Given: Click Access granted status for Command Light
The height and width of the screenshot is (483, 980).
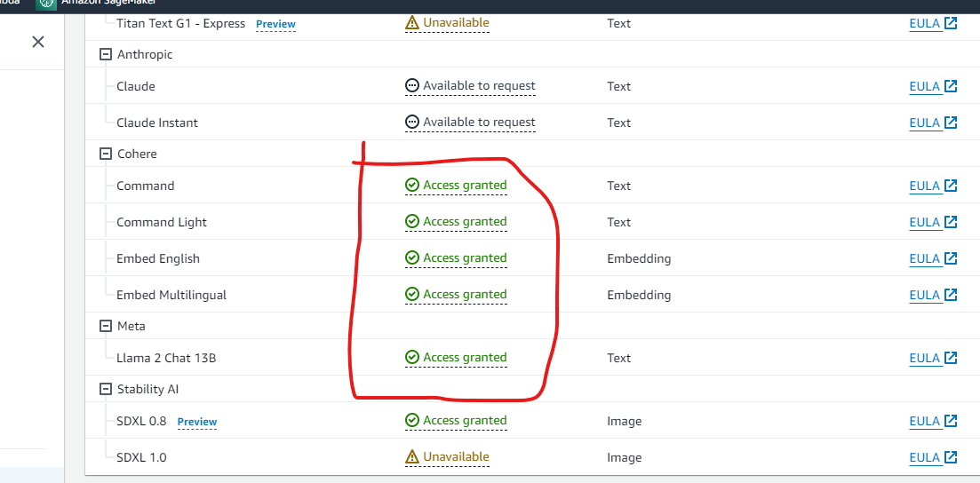Looking at the screenshot, I should tap(456, 221).
